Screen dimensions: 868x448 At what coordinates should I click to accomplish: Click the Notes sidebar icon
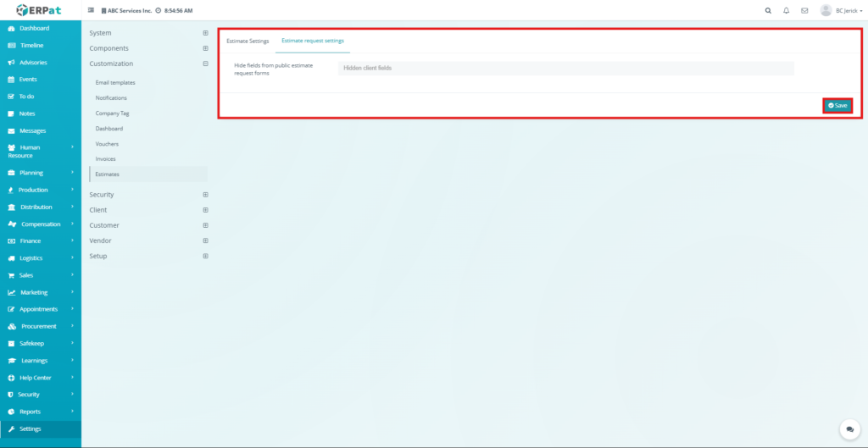[x=11, y=113]
